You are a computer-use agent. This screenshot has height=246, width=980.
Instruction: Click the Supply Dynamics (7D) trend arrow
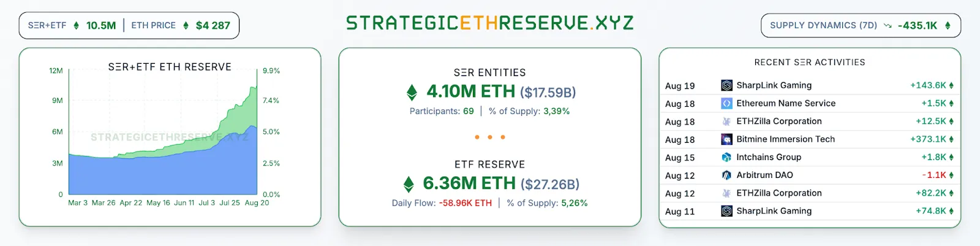coord(887,26)
